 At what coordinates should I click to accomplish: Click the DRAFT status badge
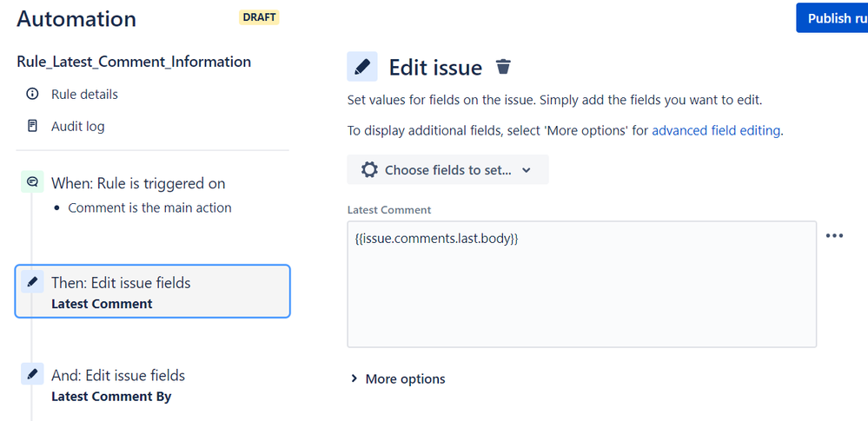tap(259, 17)
